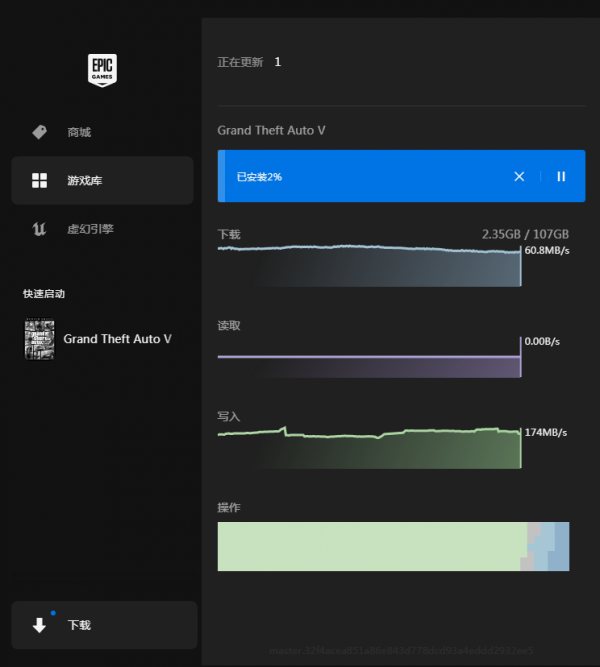Click the 下载 speed graph
The width and height of the screenshot is (600, 667).
tap(369, 266)
